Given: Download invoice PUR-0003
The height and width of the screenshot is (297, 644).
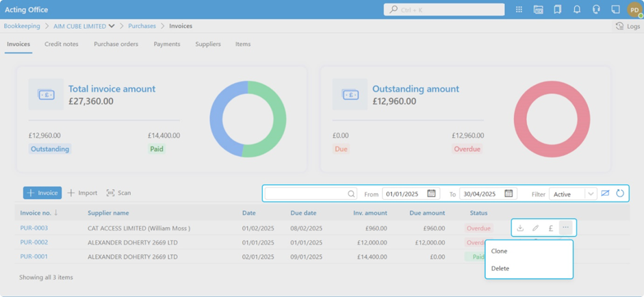Looking at the screenshot, I should (x=520, y=228).
